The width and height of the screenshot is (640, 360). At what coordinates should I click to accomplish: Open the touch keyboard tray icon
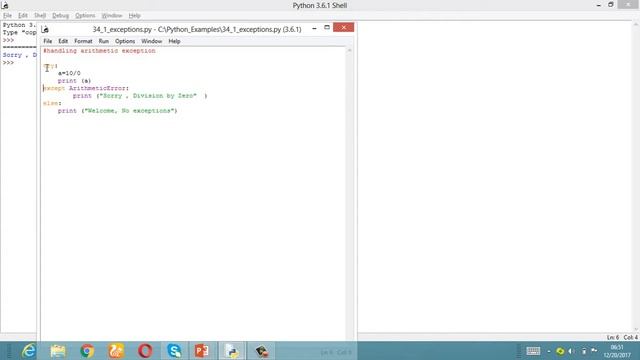tap(533, 351)
